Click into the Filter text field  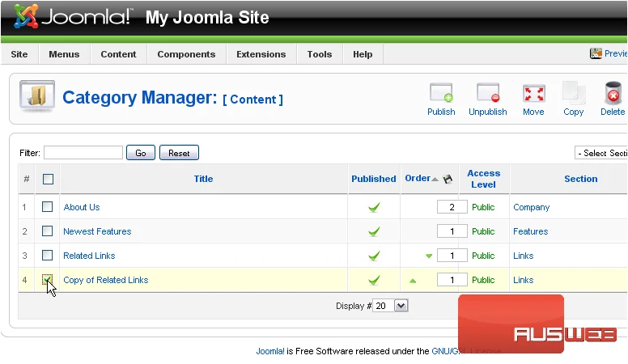tap(83, 153)
